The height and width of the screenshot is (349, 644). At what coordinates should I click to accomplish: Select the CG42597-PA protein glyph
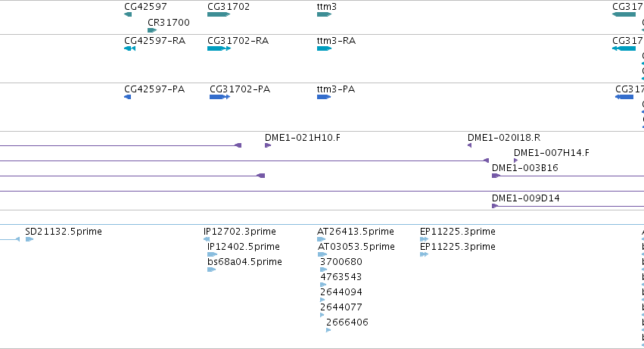127,97
